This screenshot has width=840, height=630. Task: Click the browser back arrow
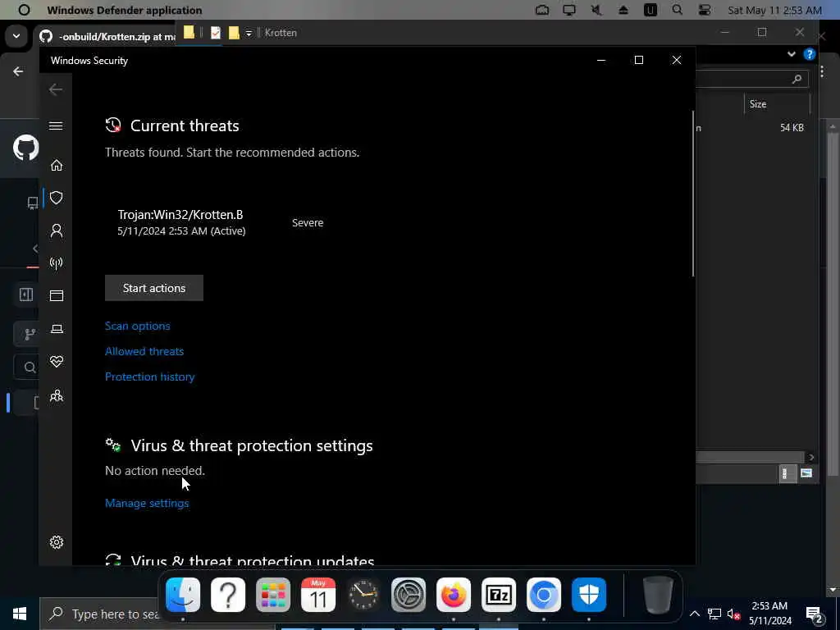point(18,71)
